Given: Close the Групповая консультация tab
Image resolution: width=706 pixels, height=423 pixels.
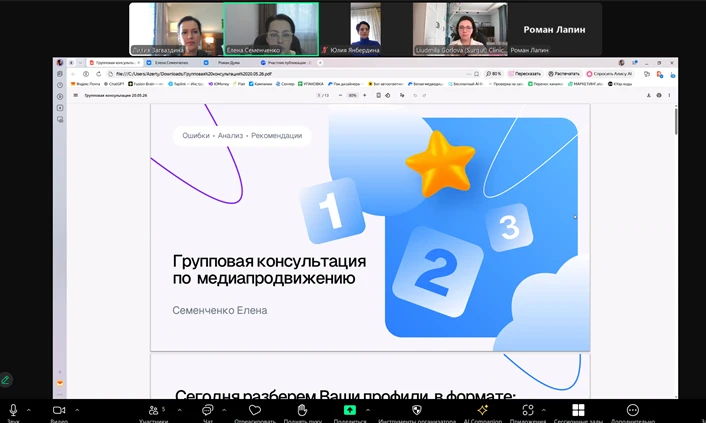Looking at the screenshot, I should coord(139,63).
